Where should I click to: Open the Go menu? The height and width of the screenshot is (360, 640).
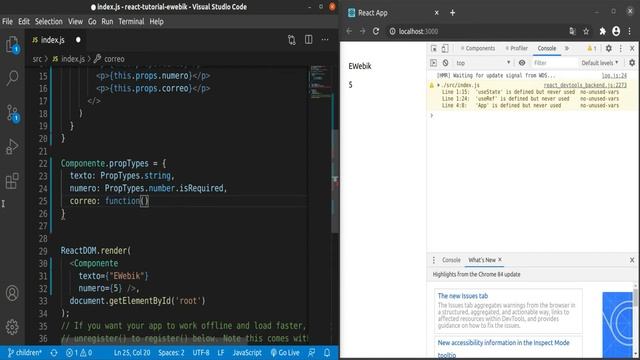(92, 22)
